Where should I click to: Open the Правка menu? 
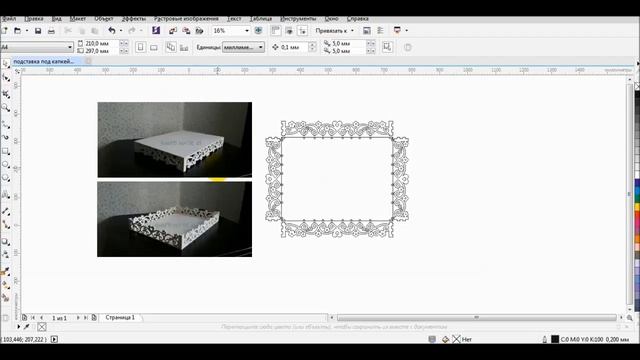(x=33, y=19)
